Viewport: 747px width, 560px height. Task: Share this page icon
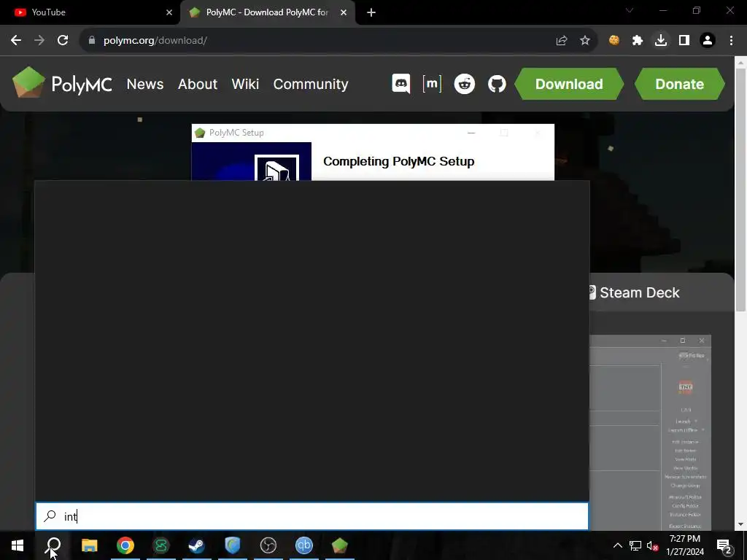point(562,41)
